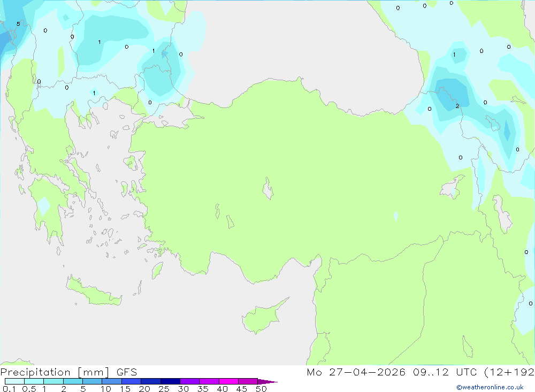This screenshot has width=535, height=392.
Task: Click the '10' legend scale label
Action: pos(106,389)
